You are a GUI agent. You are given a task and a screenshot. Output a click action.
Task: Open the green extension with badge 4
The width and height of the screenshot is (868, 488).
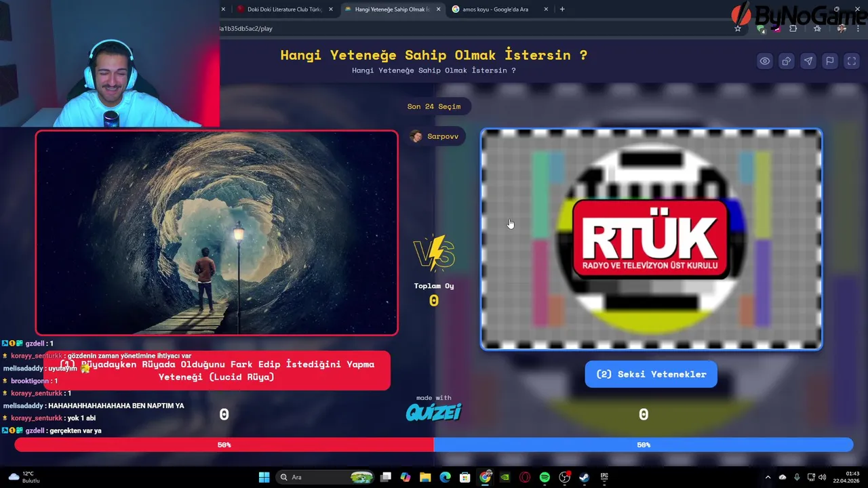762,28
